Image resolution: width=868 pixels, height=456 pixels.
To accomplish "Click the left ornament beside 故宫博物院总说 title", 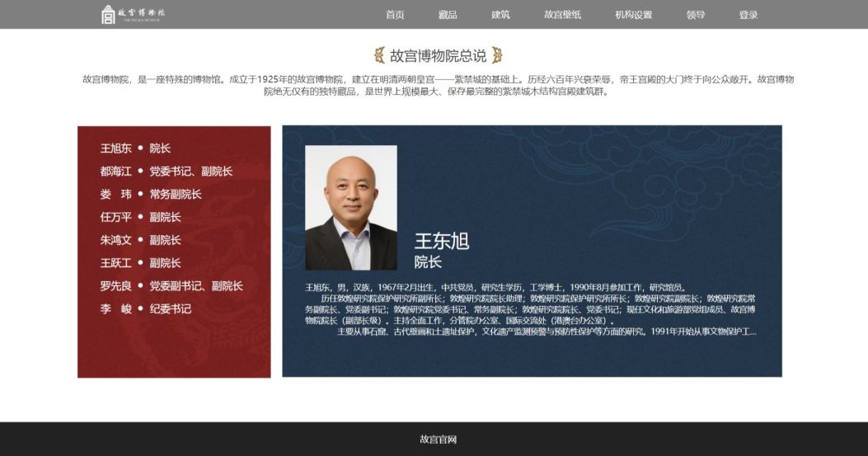I will click(x=379, y=55).
